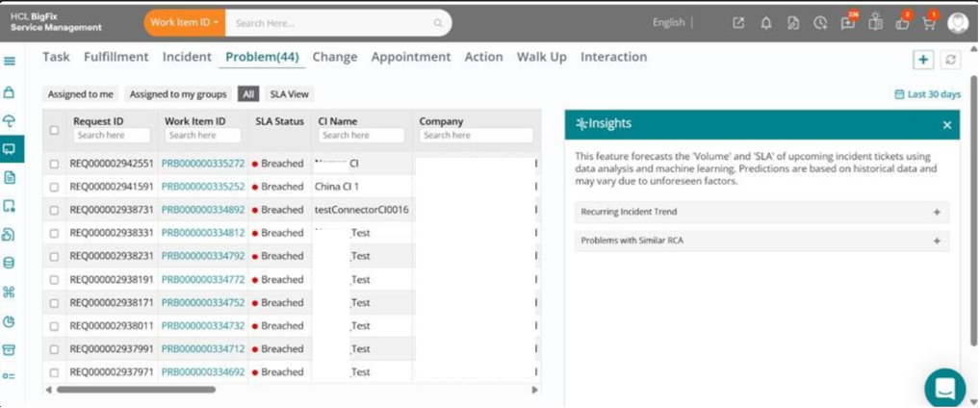Open the notifications bell icon

[x=765, y=23]
